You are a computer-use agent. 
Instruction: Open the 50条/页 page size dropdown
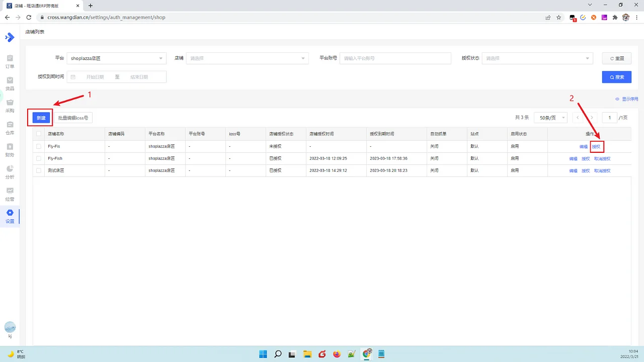550,117
